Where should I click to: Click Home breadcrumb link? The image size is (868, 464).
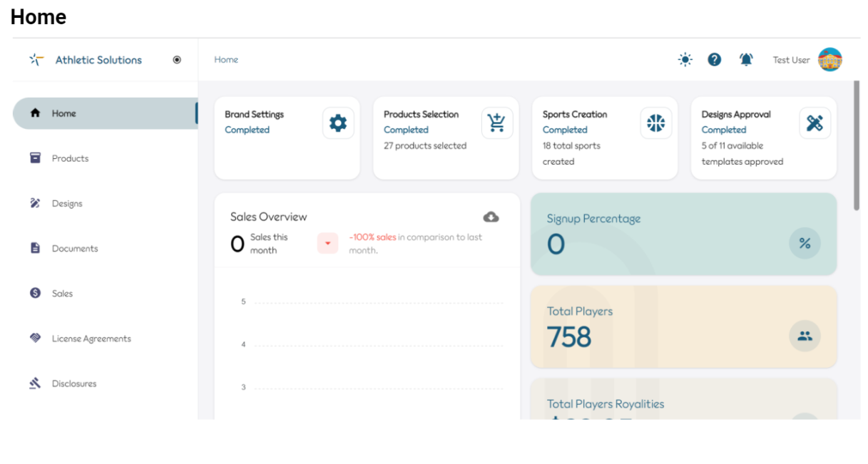[226, 60]
